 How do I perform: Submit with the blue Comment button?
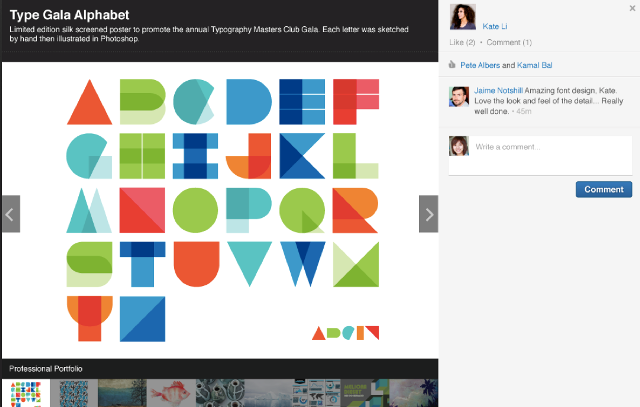click(604, 189)
